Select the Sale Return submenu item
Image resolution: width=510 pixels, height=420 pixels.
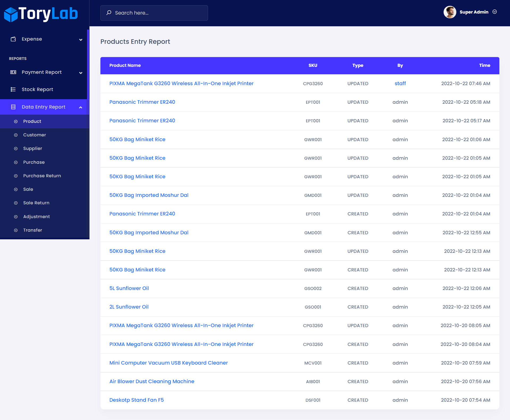point(36,203)
